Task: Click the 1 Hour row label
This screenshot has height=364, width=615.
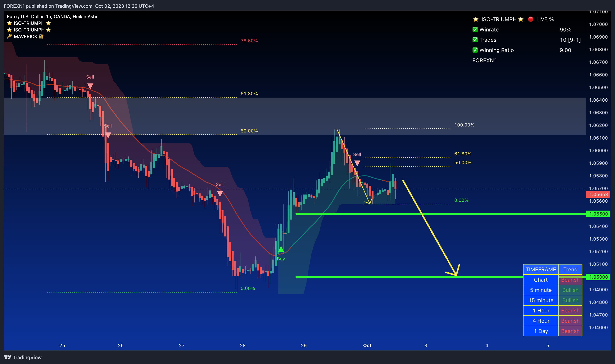Action: click(x=541, y=311)
